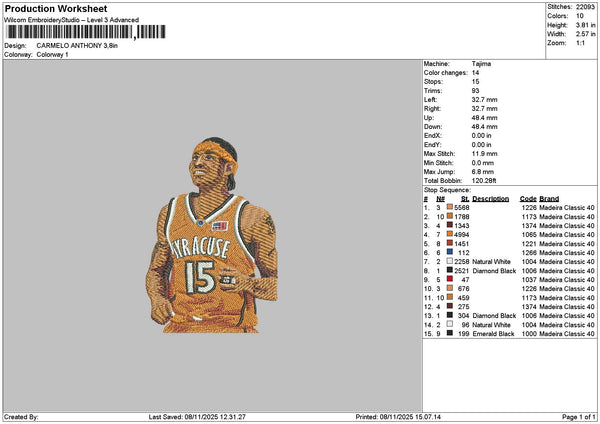Screen dimensions: 600x424
Task: Select stitch count 5568 in stop 1
Action: coord(462,208)
